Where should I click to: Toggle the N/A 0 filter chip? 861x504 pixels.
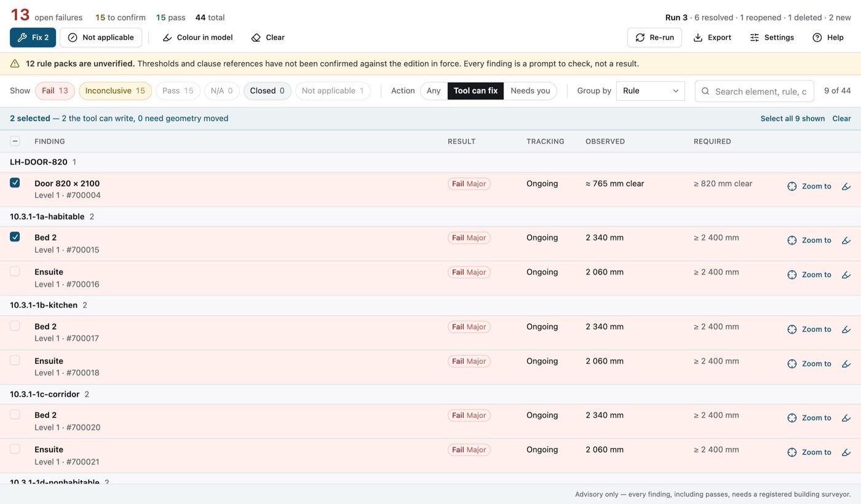tap(221, 91)
